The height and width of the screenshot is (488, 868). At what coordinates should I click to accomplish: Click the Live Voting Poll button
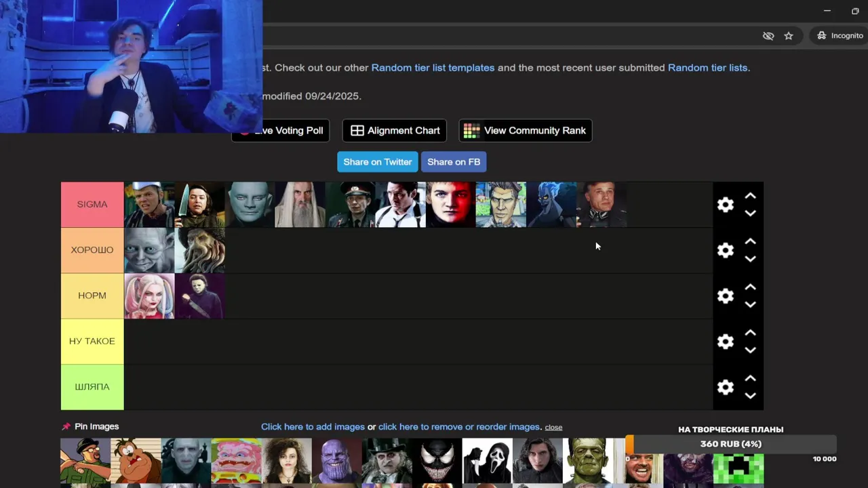click(281, 131)
